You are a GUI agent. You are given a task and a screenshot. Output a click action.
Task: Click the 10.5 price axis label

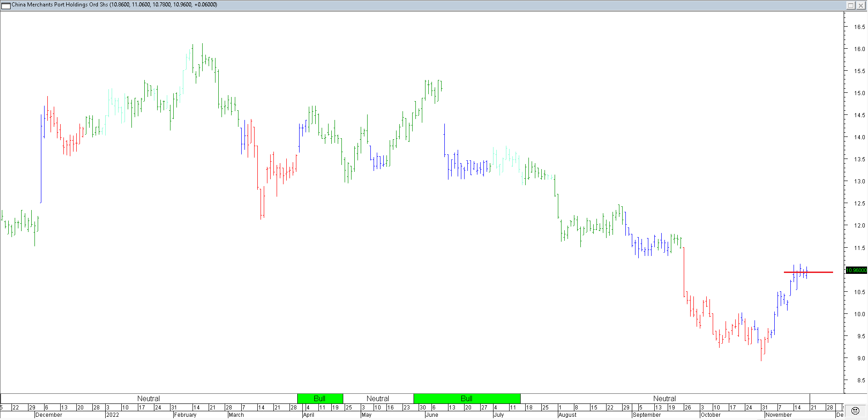click(859, 292)
